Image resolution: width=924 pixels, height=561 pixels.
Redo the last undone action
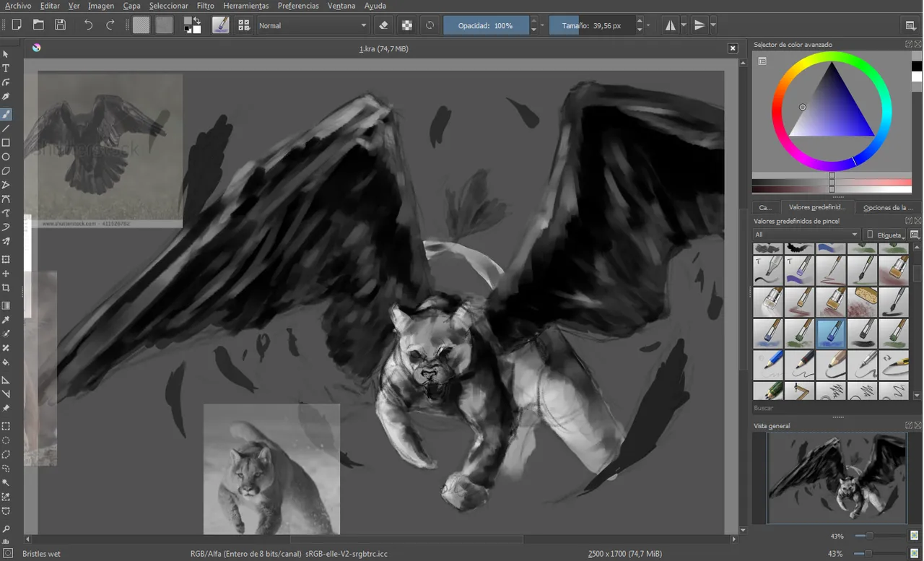[x=110, y=25]
